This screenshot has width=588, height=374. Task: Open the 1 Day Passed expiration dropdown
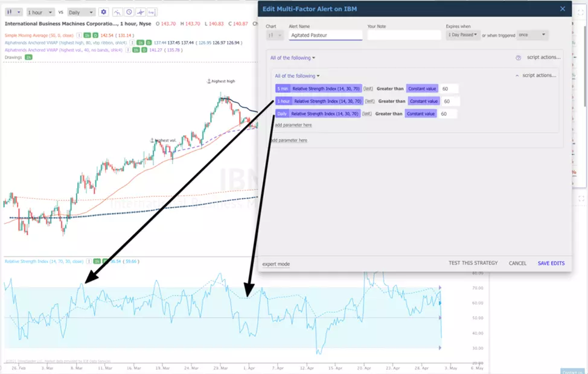coord(461,34)
